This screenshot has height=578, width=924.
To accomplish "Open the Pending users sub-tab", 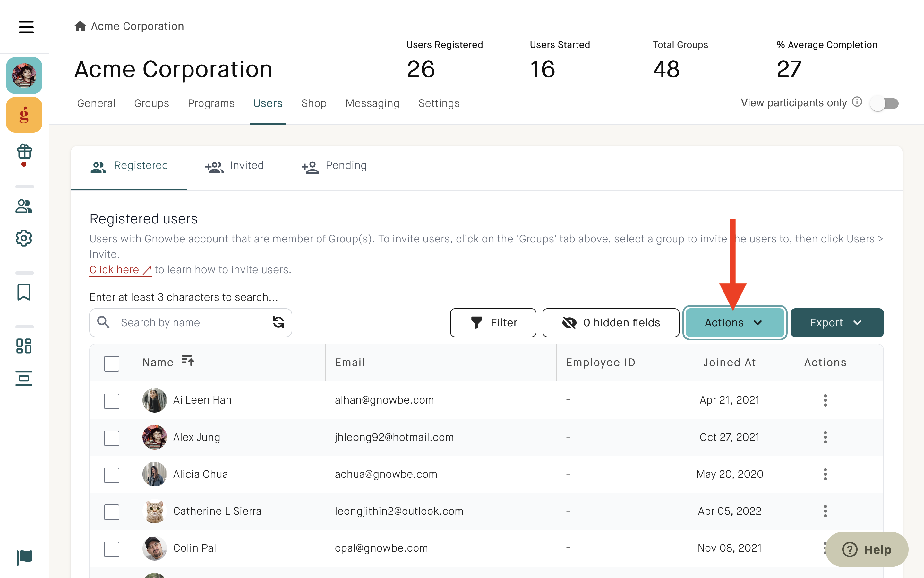I will click(334, 166).
